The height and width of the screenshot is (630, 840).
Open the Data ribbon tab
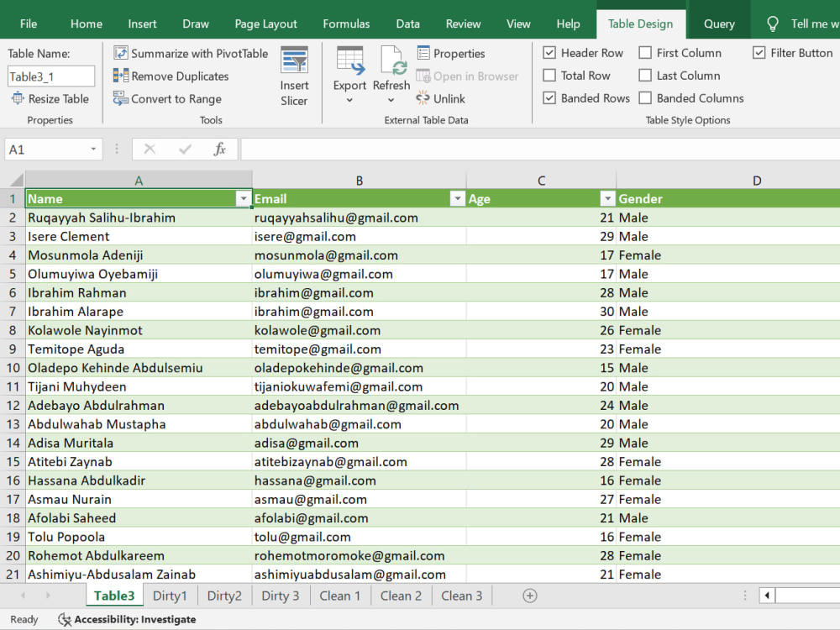point(407,24)
